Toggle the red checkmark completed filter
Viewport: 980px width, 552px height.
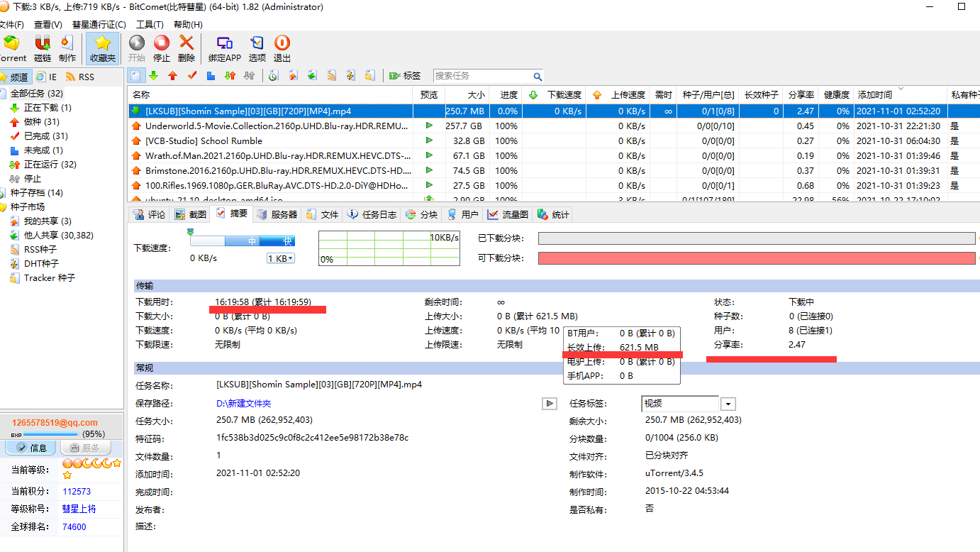point(191,76)
